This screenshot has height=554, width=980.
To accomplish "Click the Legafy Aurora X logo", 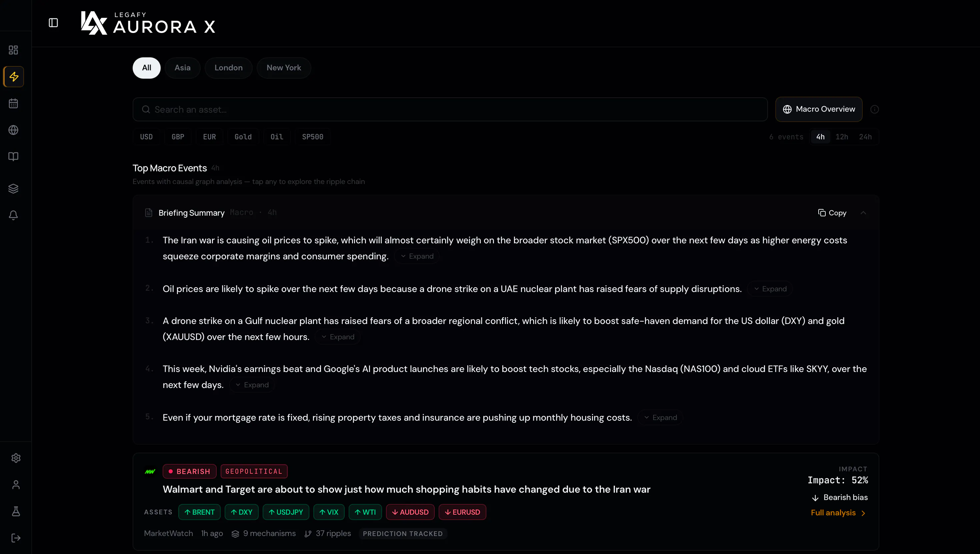I will pos(148,23).
